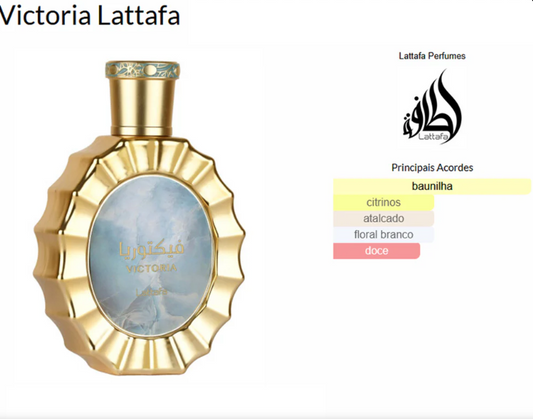
Task: Select the baunilha accord bar
Action: (x=432, y=186)
